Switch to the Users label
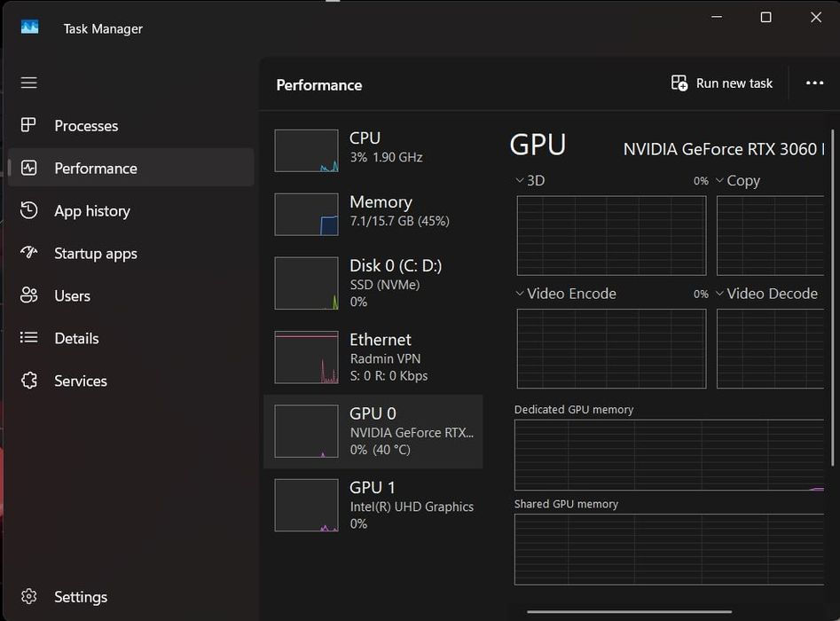 pyautogui.click(x=73, y=295)
